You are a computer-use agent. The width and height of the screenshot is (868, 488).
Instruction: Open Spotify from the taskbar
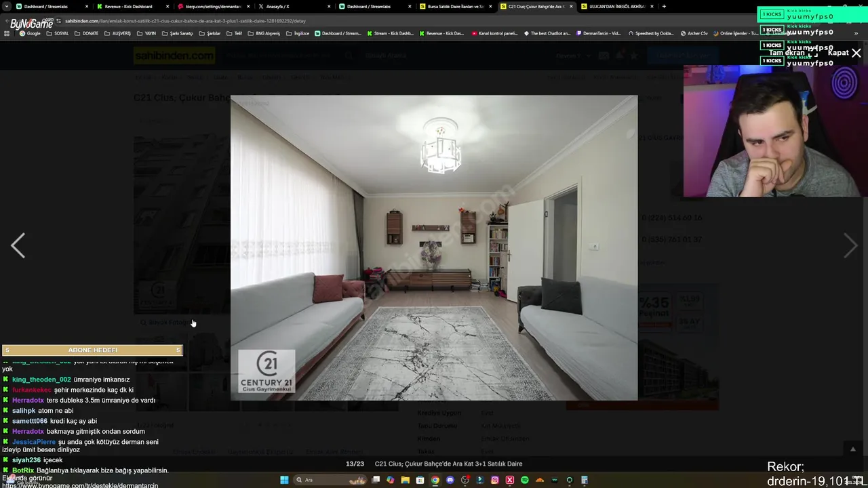click(x=524, y=480)
